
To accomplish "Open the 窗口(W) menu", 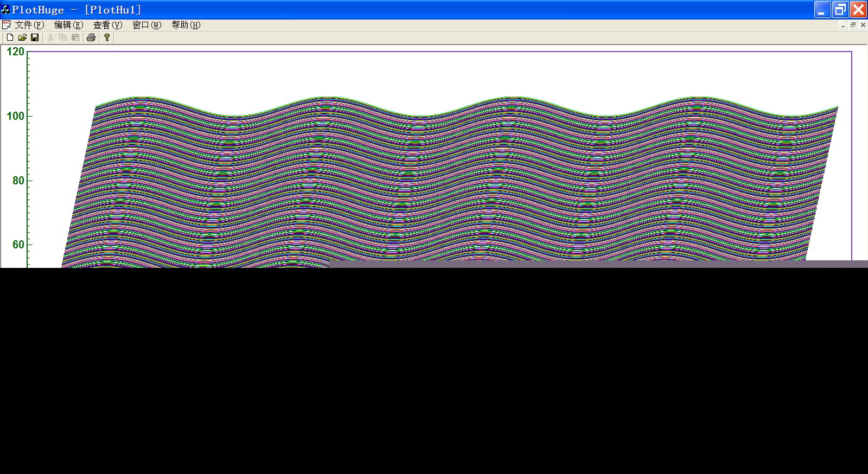I will tap(146, 25).
